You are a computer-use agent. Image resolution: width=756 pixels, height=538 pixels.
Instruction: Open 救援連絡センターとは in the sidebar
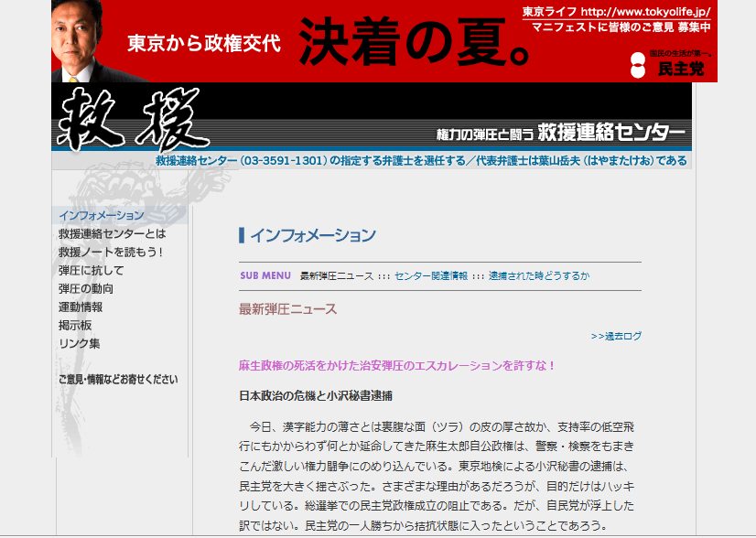point(112,234)
